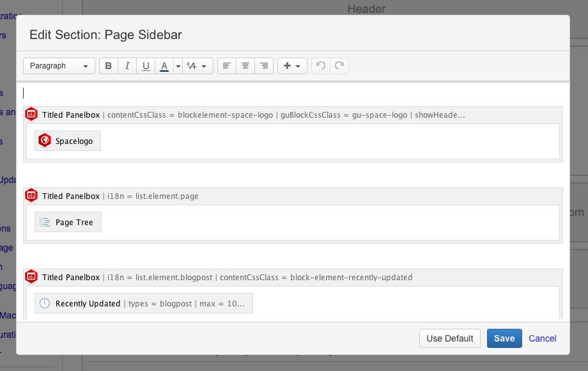The width and height of the screenshot is (588, 371).
Task: Select right align
Action: coord(264,65)
